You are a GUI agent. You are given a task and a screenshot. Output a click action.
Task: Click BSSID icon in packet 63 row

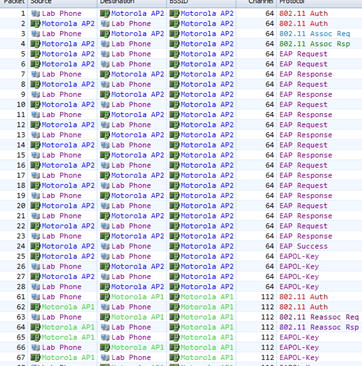point(174,317)
